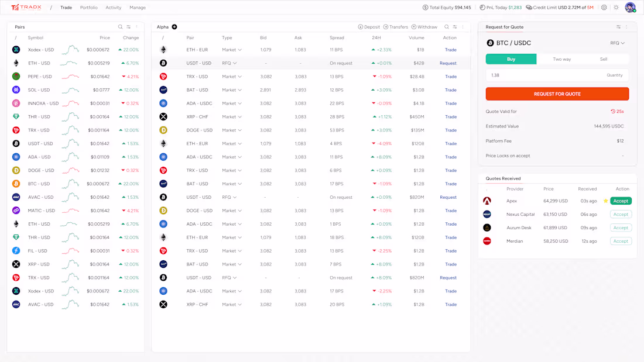This screenshot has width=644, height=362.
Task: Toggle light/dark theme sun icon
Action: coord(616,8)
